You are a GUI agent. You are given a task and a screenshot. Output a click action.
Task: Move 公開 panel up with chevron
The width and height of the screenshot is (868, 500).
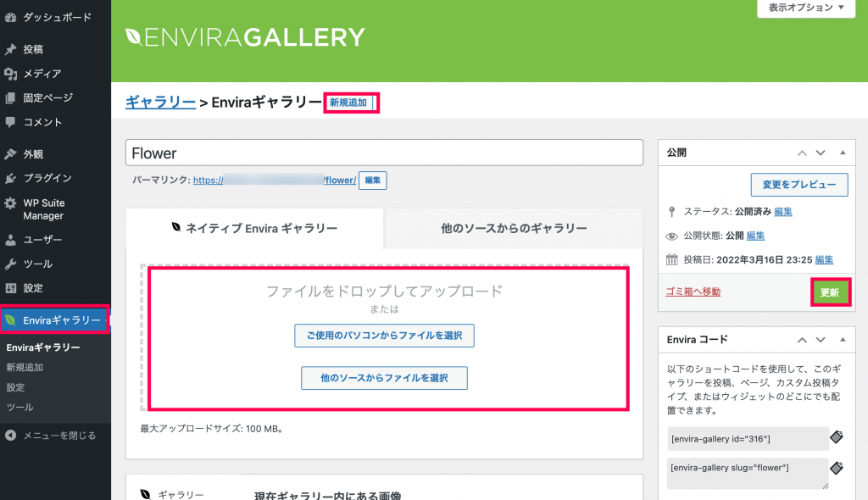tap(802, 153)
